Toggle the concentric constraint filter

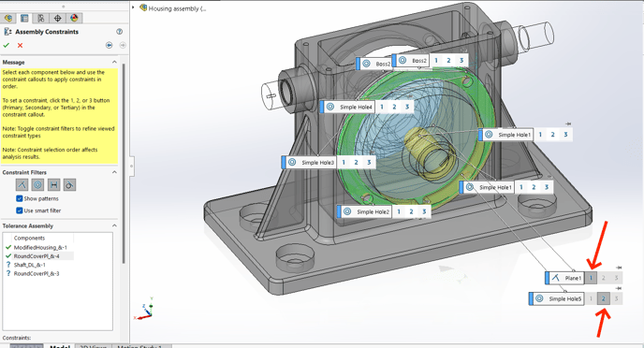tap(37, 184)
